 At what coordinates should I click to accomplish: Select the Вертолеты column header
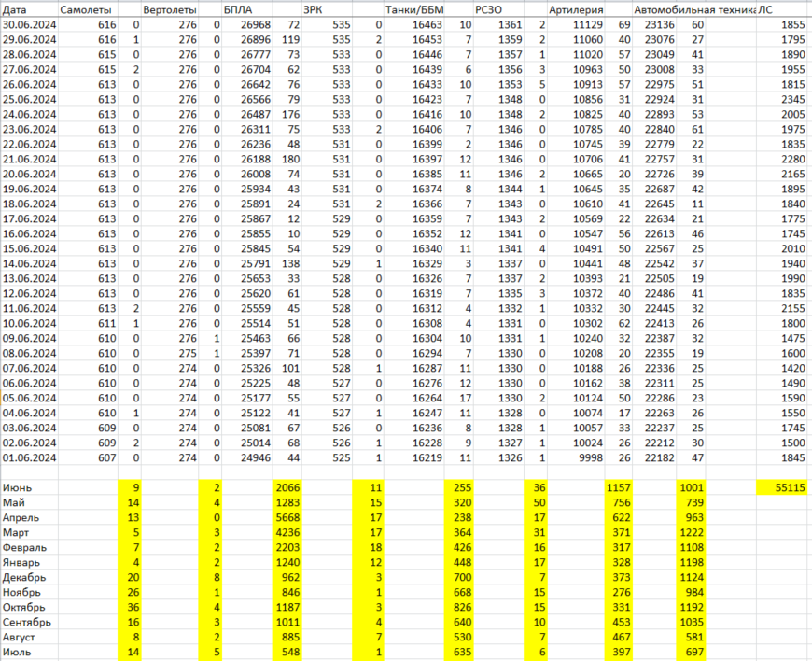tap(158, 8)
